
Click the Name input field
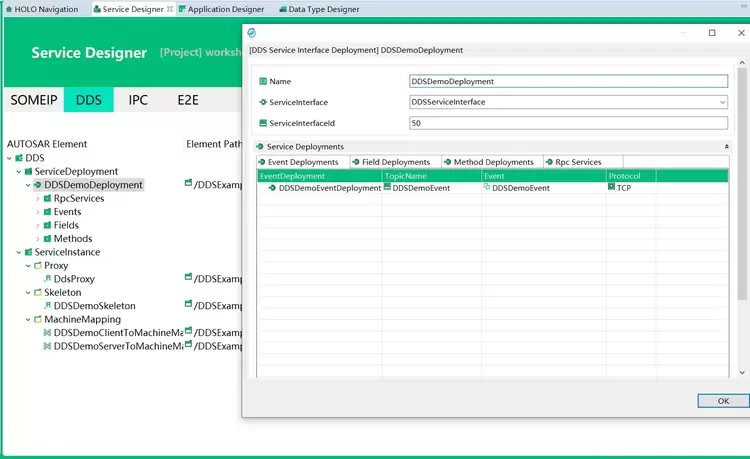click(568, 82)
